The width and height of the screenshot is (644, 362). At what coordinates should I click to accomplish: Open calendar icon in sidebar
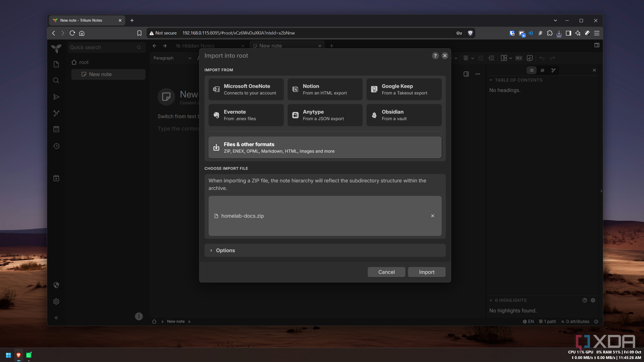pos(56,129)
